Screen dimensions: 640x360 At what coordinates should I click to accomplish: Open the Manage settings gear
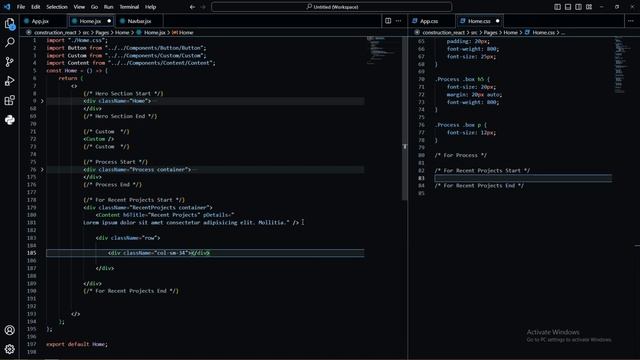click(x=9, y=349)
